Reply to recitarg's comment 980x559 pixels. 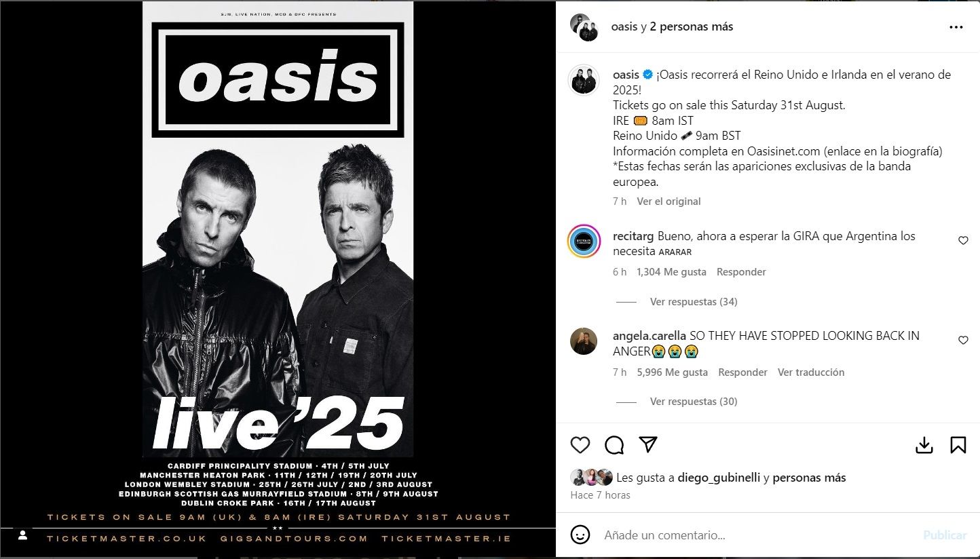pos(741,271)
